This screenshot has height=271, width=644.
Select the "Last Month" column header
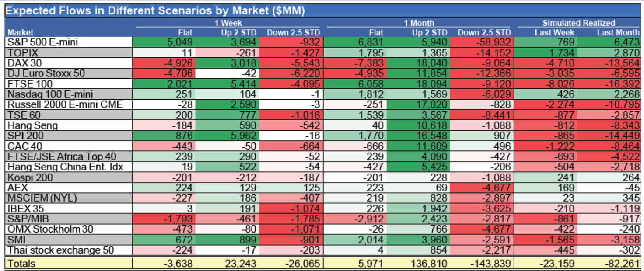point(618,32)
